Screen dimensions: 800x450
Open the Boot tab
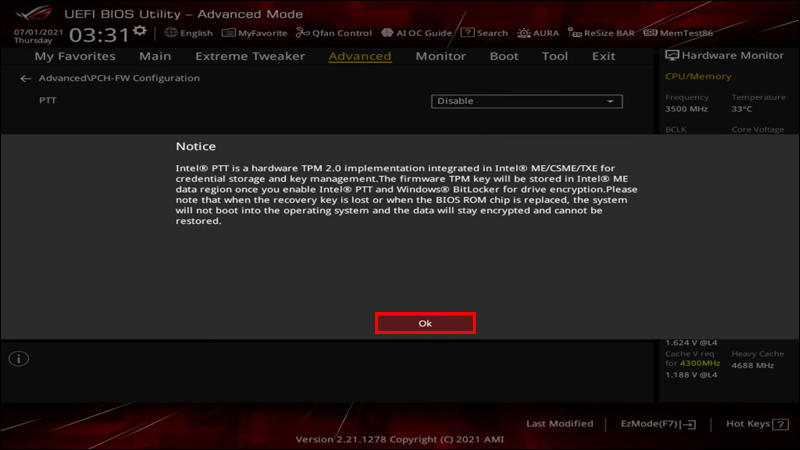(504, 56)
